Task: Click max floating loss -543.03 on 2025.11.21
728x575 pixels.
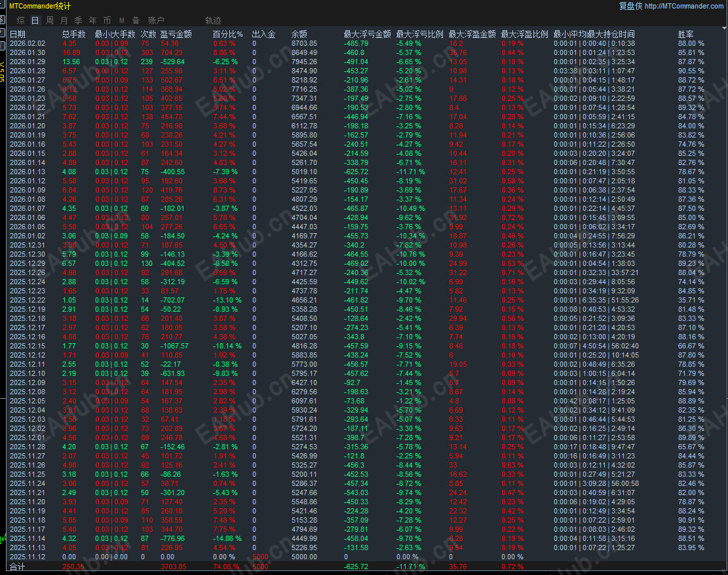Action: [356, 493]
